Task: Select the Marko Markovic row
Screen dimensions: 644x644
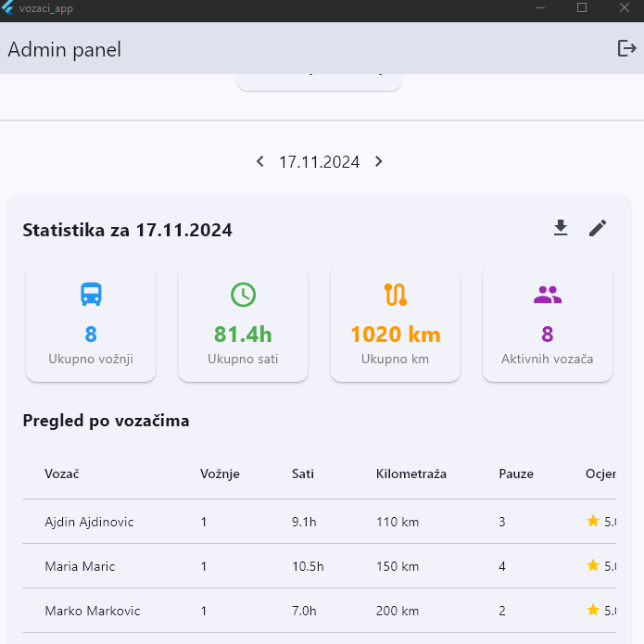Action: click(319, 611)
